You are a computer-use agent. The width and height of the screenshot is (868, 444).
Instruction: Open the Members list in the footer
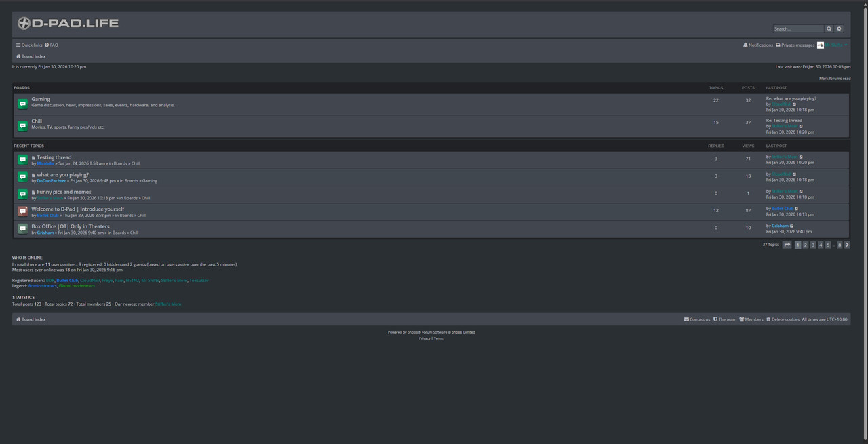point(751,319)
